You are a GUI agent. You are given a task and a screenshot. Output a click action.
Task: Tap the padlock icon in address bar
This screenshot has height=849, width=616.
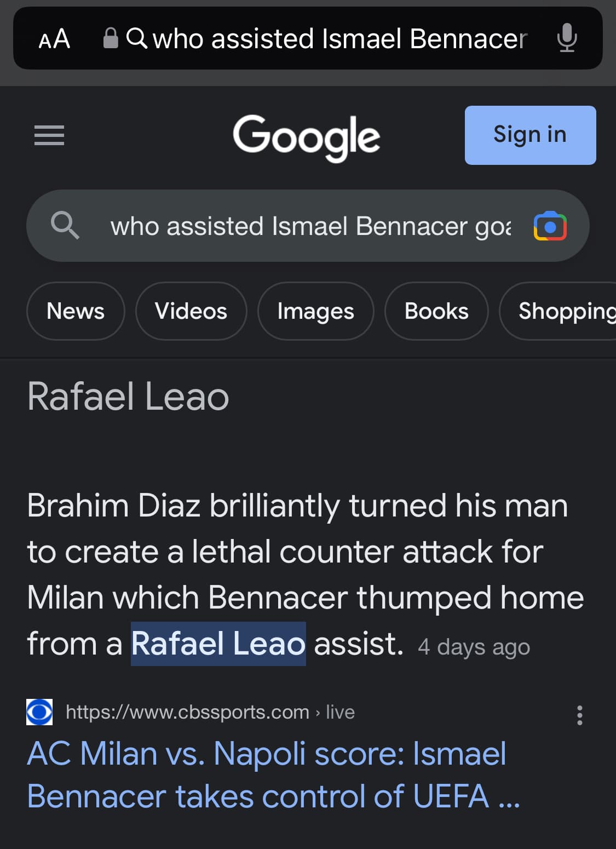click(111, 38)
